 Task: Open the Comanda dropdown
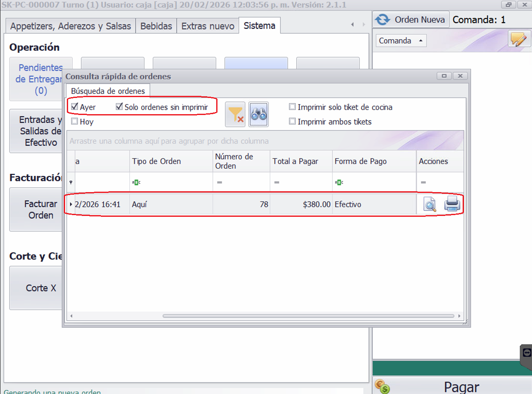400,41
